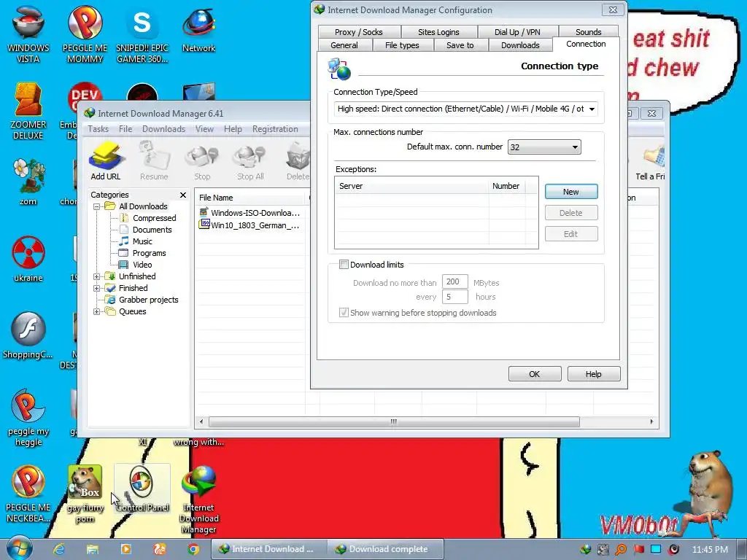Click the right scroll arrow in IDM list
This screenshot has height=560, width=747.
651,421
